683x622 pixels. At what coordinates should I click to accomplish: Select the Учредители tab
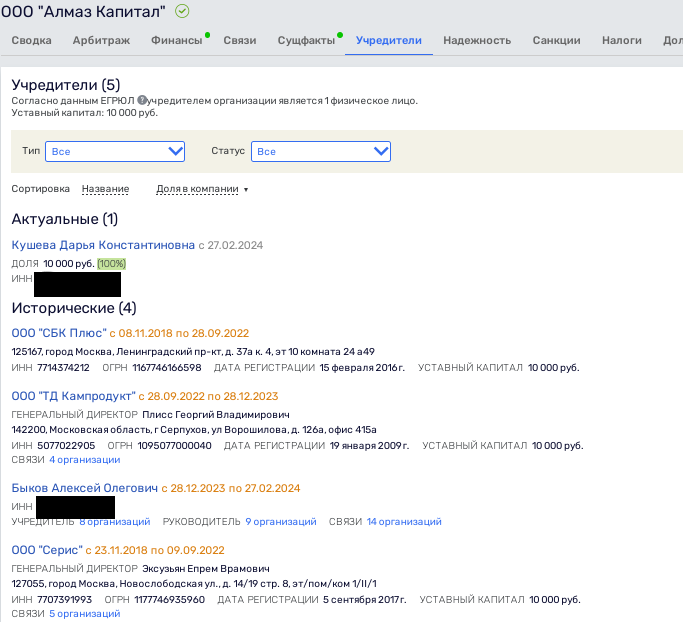point(389,41)
